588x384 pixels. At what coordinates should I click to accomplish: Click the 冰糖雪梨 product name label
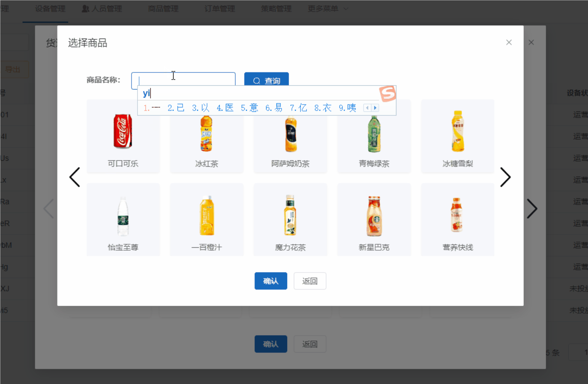(458, 164)
